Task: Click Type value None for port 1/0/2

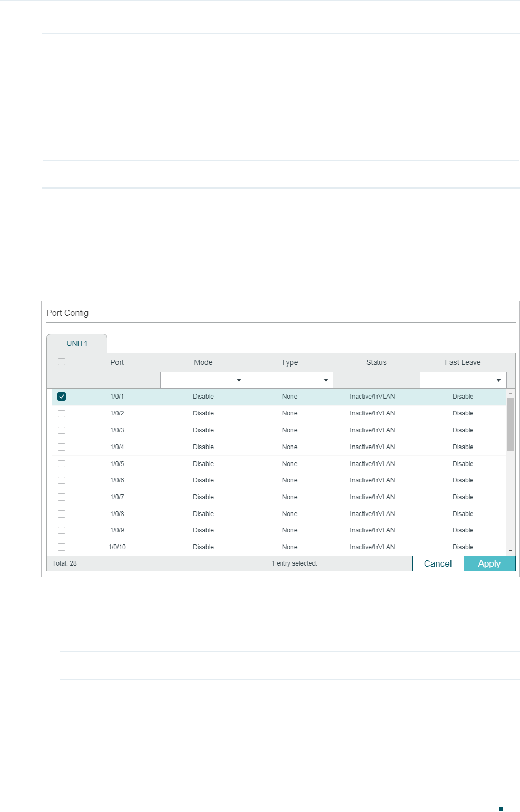Action: coord(290,413)
